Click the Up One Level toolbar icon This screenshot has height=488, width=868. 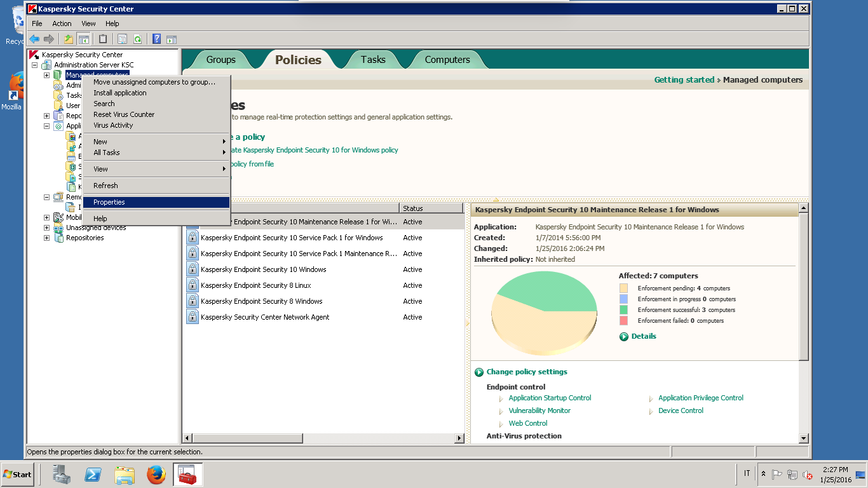pos(69,39)
